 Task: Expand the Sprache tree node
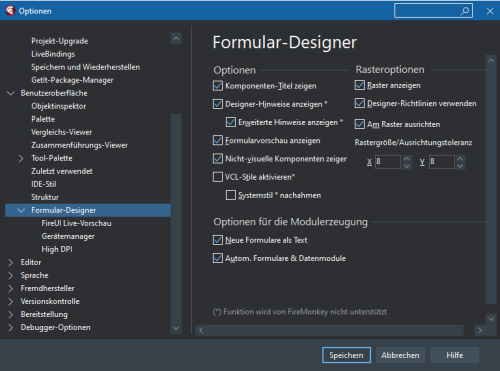(x=11, y=275)
